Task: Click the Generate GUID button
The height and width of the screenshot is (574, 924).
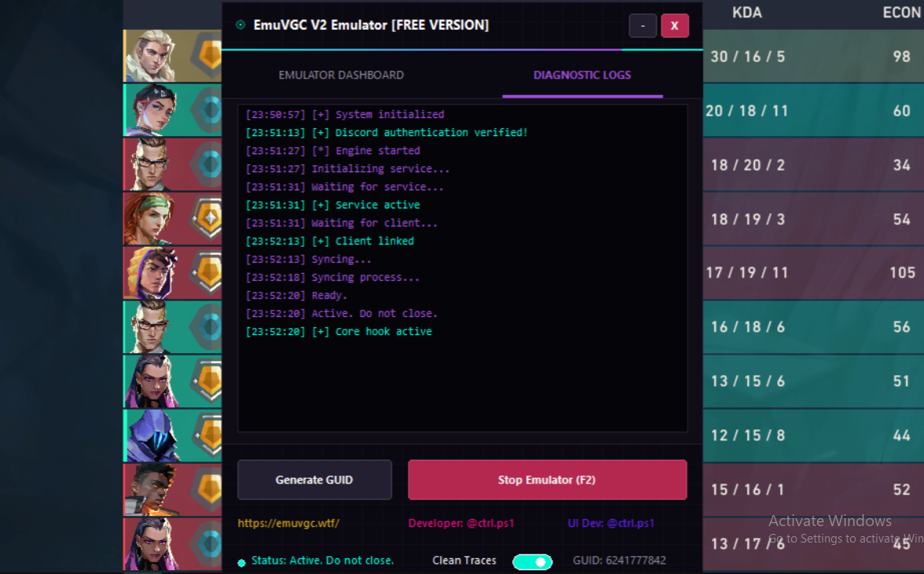Action: click(x=314, y=480)
